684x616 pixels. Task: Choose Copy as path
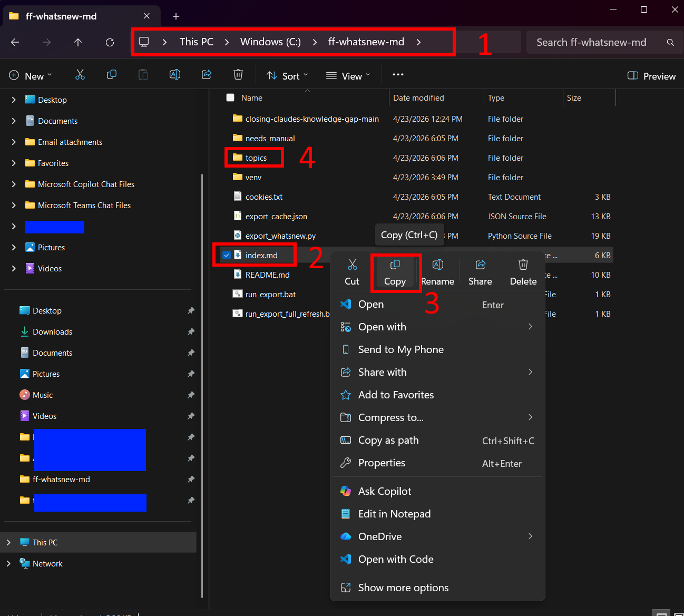[437, 441]
